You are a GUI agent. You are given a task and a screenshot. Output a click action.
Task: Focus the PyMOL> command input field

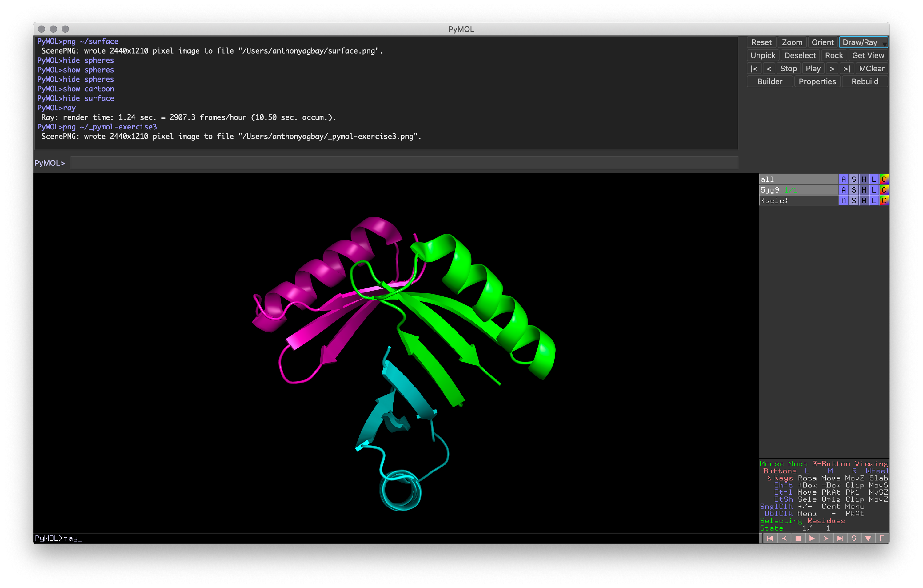(x=404, y=163)
